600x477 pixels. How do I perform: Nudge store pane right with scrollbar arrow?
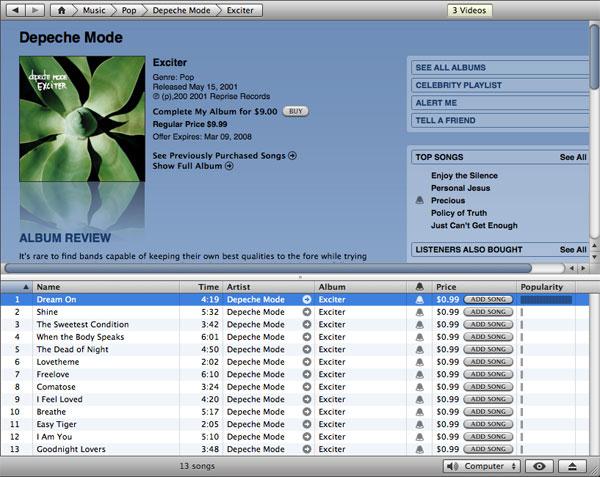tap(583, 268)
